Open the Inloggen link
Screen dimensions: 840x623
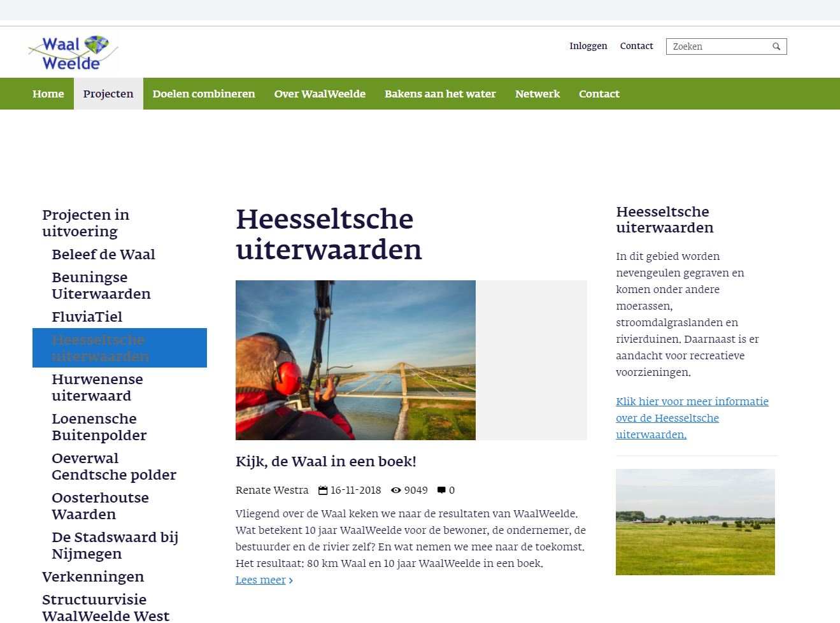pos(588,46)
